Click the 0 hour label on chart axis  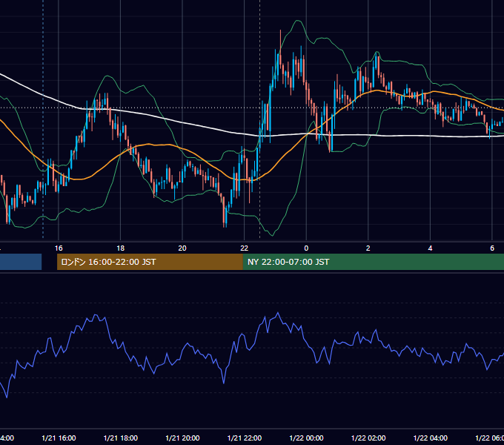tap(306, 248)
